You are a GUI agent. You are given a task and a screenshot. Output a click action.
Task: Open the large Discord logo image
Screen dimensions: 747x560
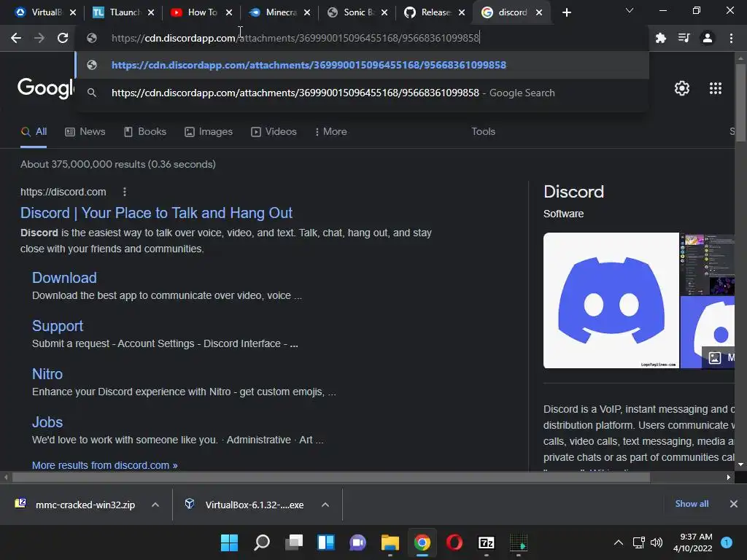click(x=611, y=300)
